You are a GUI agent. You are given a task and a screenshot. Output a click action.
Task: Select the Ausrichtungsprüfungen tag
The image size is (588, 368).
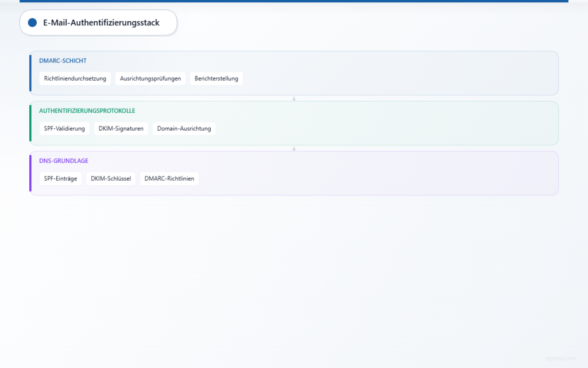(x=150, y=78)
